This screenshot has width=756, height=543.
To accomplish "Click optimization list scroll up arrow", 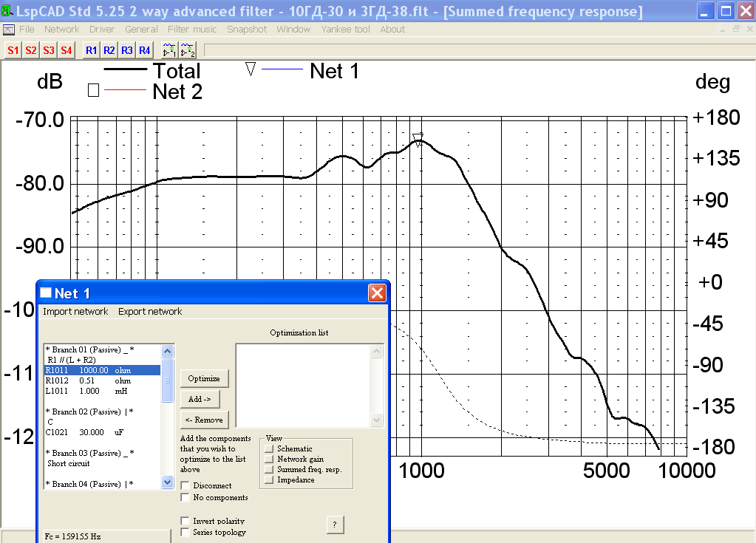I will click(377, 351).
